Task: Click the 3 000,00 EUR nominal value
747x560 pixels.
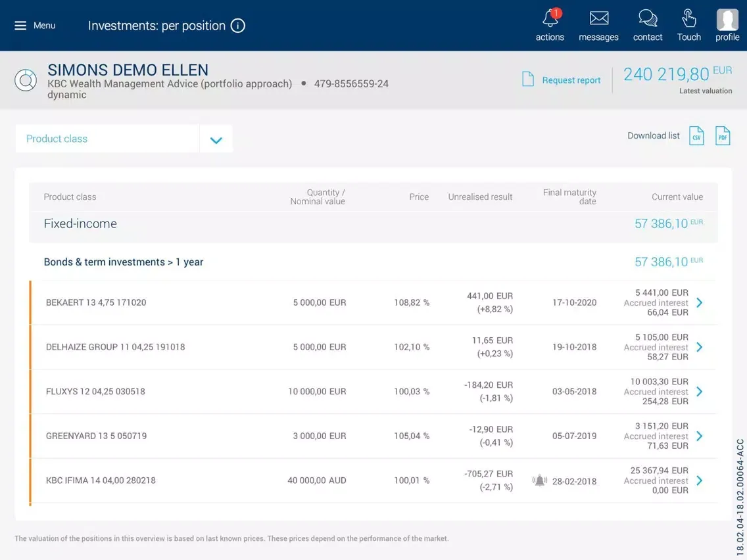Action: 319,436
